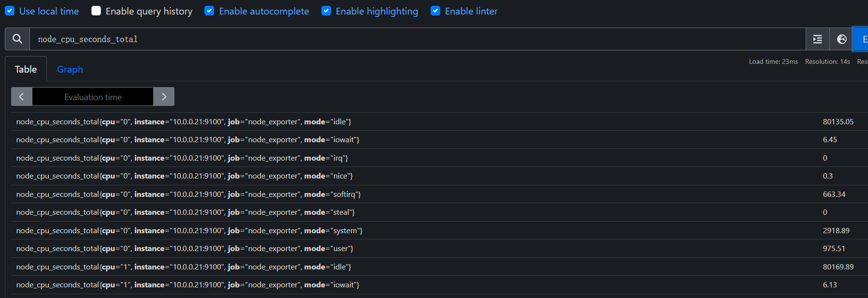
Task: Click the cpu 0 user mode series
Action: (x=185, y=249)
